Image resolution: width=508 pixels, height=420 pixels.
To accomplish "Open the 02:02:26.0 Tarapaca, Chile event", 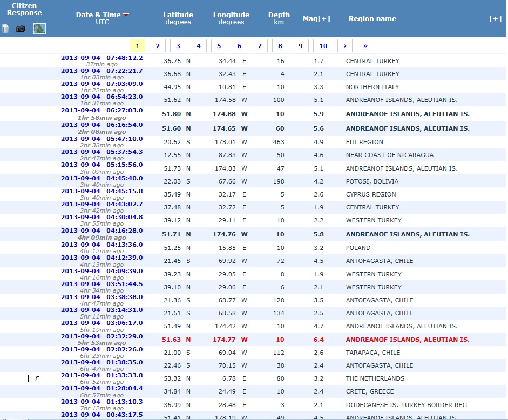I will [101, 349].
